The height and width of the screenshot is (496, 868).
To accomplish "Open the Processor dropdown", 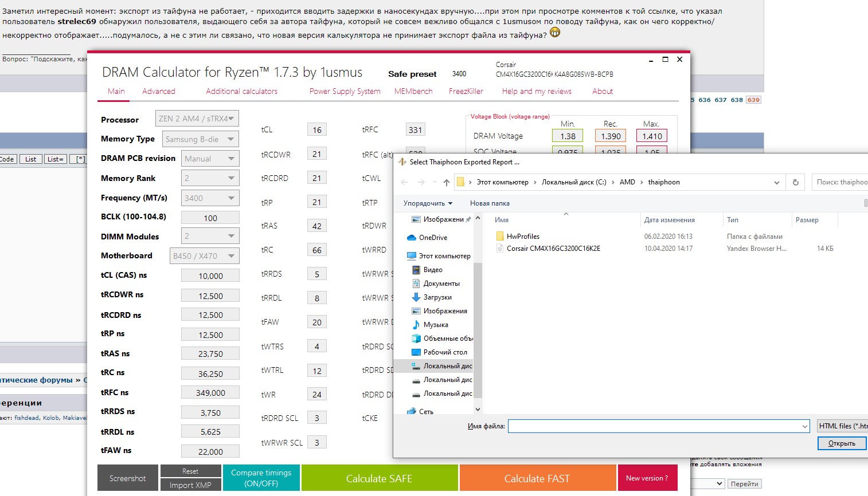I will pyautogui.click(x=197, y=119).
